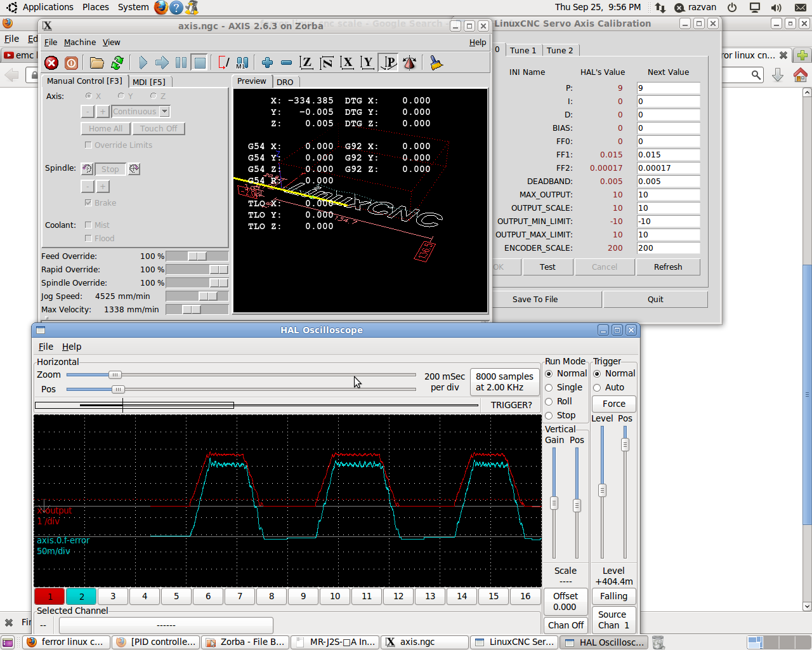Click Force trigger button
Image resolution: width=812 pixels, height=650 pixels.
[x=613, y=404]
